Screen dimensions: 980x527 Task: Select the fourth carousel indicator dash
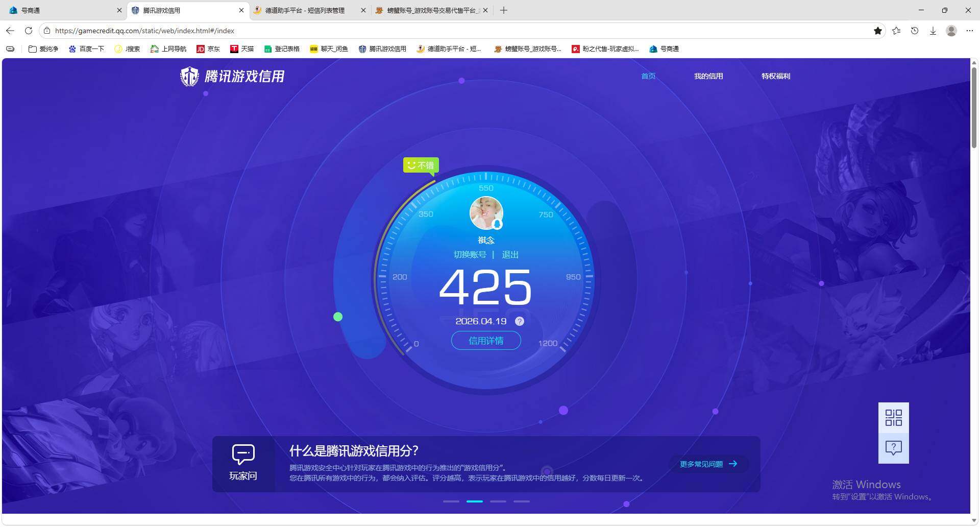coord(521,501)
